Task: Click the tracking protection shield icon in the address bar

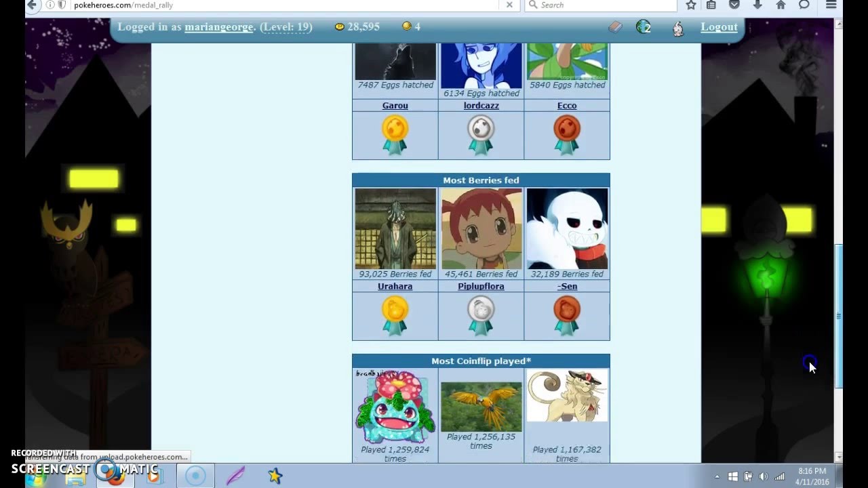Action: click(62, 5)
